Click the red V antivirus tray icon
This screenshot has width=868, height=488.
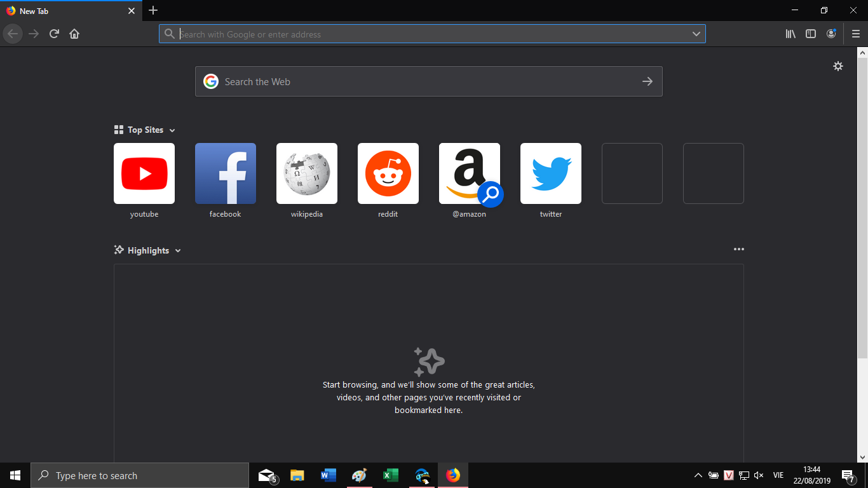pos(729,475)
